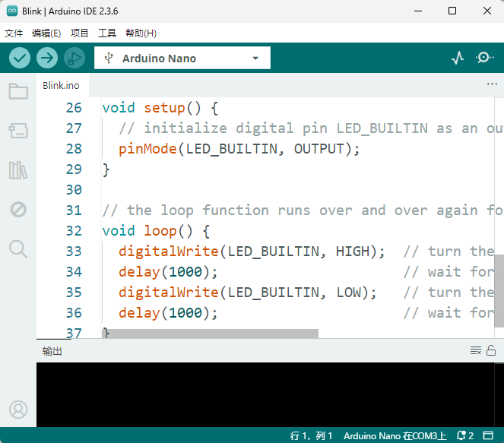The image size is (504, 443).
Task: Open editor tab more-options ellipsis
Action: (x=492, y=84)
